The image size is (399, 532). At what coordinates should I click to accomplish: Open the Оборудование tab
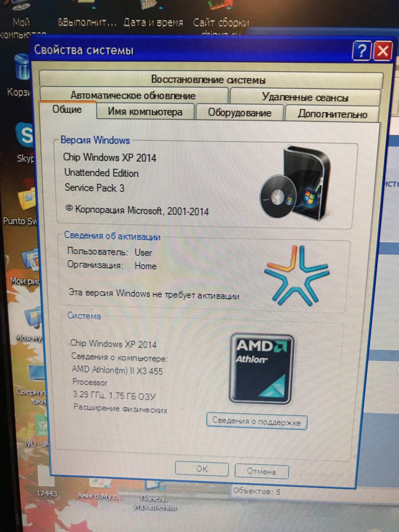click(x=239, y=112)
